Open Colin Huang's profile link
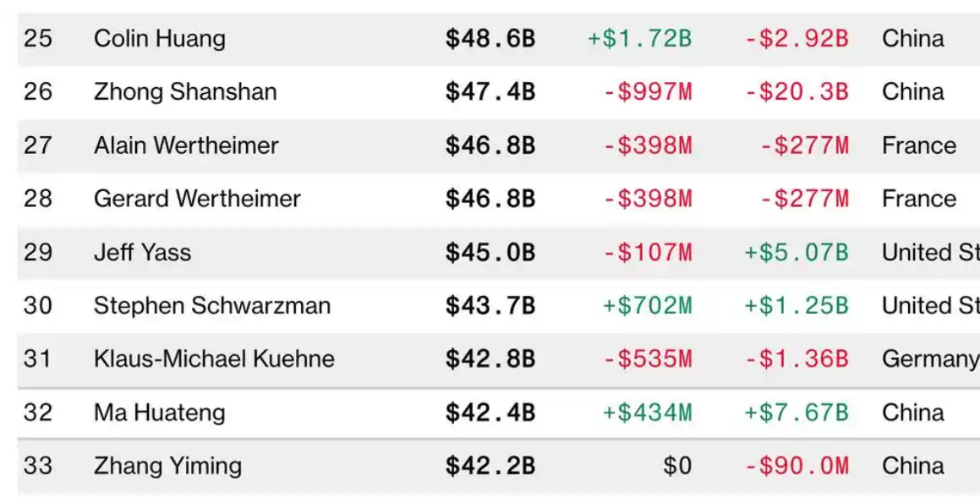 point(159,39)
